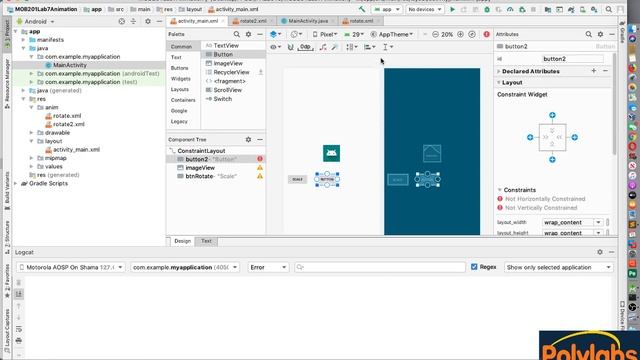Click the select-opened-file target icon in Project panel
The width and height of the screenshot is (640, 360).
(122, 21)
